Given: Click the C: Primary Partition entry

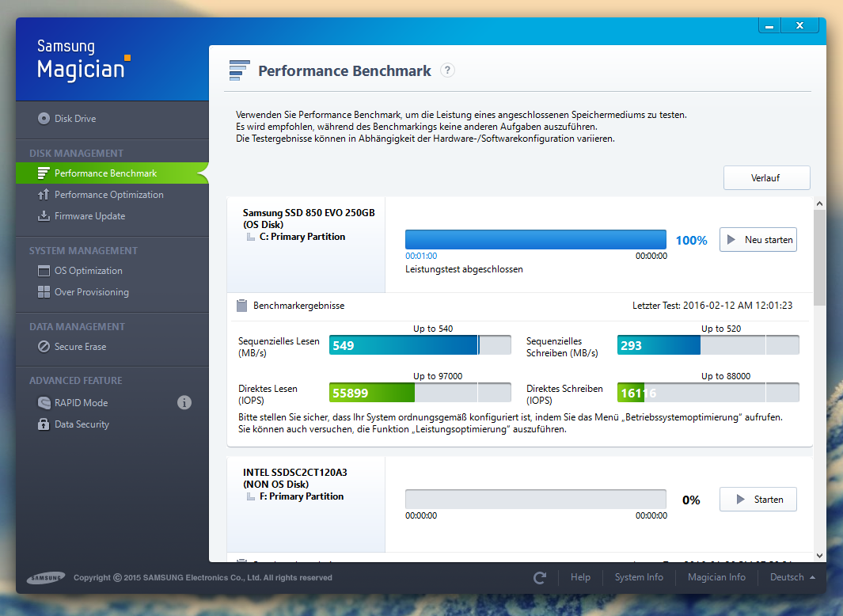Looking at the screenshot, I should point(302,237).
